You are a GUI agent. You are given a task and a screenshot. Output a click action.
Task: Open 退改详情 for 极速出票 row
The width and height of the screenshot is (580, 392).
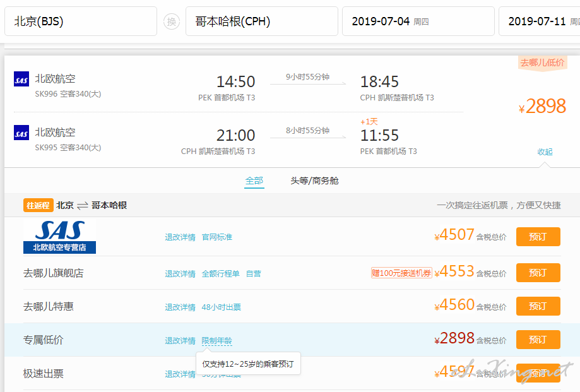click(x=180, y=374)
